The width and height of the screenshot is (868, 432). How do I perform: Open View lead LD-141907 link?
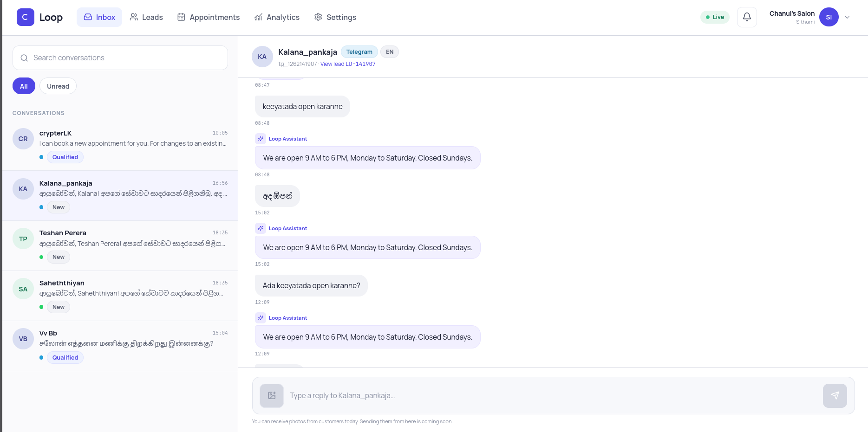[x=348, y=64]
